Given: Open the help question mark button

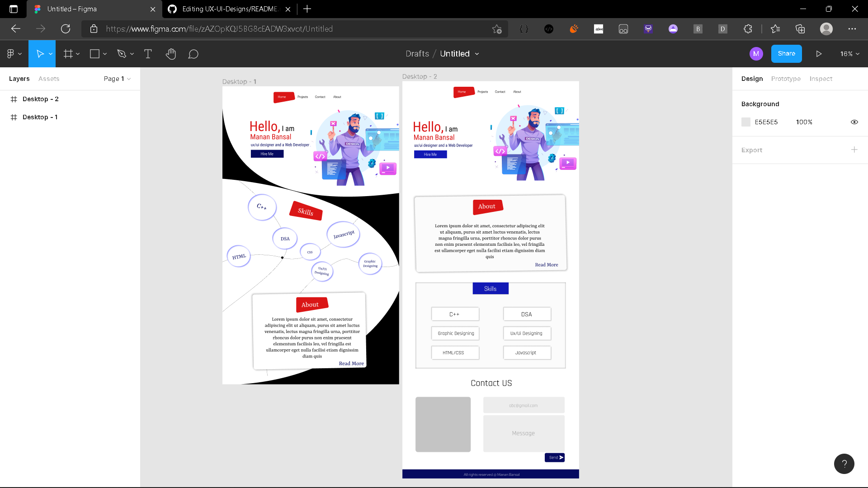Looking at the screenshot, I should click(844, 464).
